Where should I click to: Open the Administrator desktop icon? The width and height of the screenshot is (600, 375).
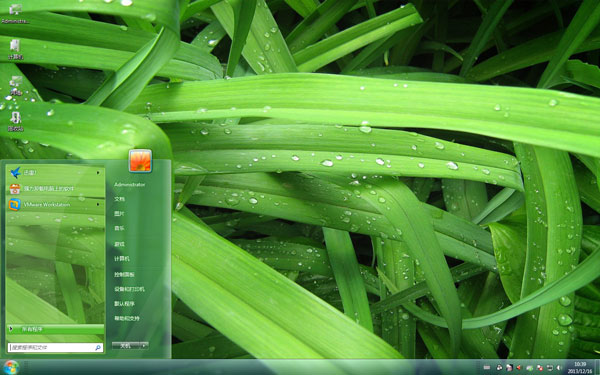tap(15, 14)
